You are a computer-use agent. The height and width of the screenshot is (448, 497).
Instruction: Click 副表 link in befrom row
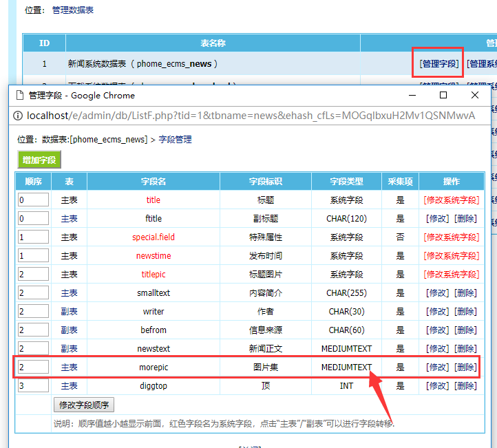coord(69,330)
